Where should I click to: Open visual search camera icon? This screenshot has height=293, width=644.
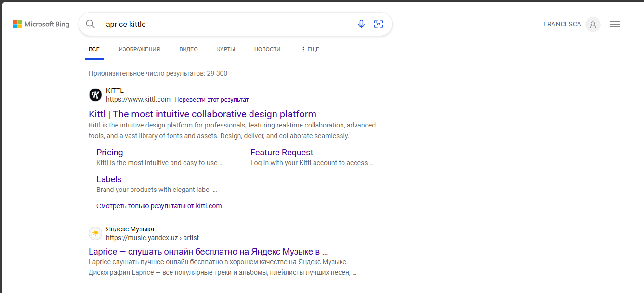pos(379,24)
